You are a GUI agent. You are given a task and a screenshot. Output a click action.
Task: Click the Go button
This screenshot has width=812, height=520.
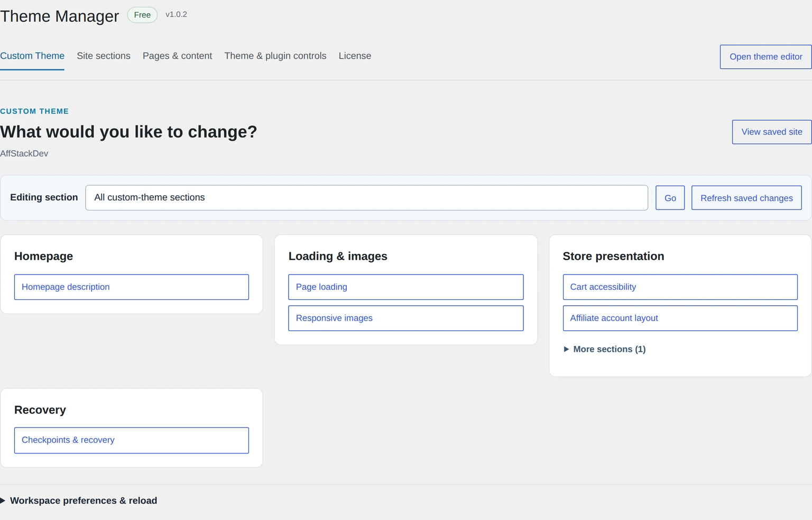[670, 198]
